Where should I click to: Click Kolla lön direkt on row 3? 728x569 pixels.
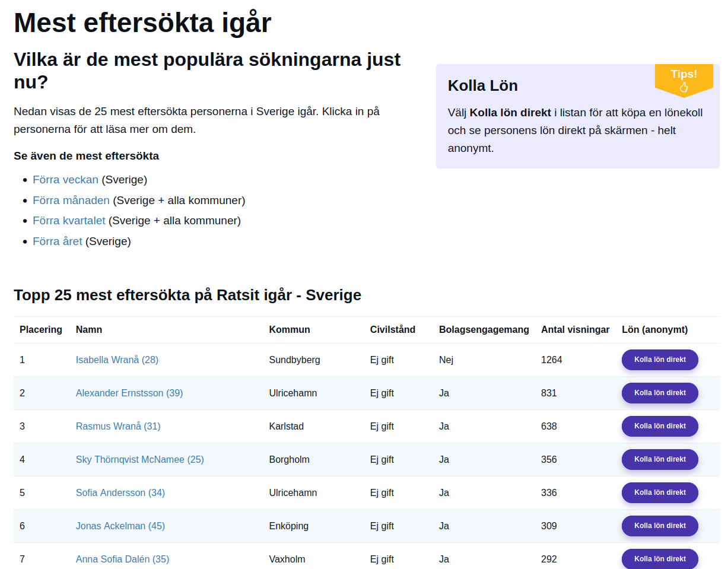coord(660,426)
